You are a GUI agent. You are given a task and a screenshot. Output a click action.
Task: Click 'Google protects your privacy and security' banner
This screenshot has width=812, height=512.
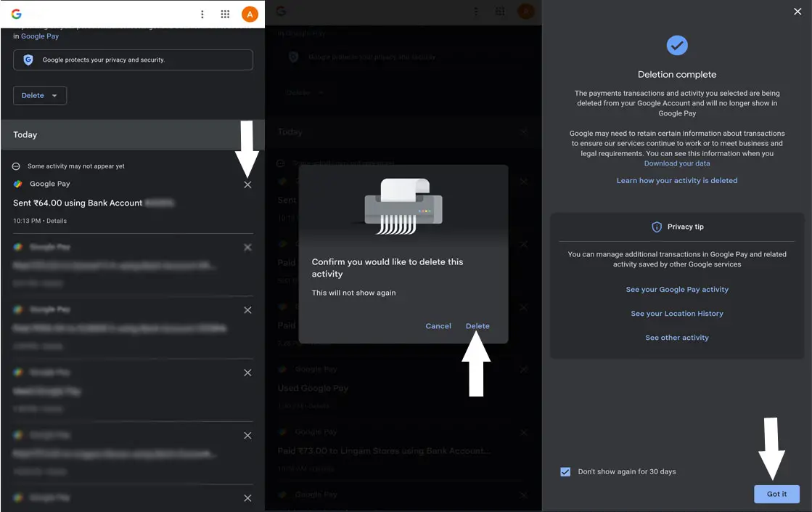click(133, 60)
